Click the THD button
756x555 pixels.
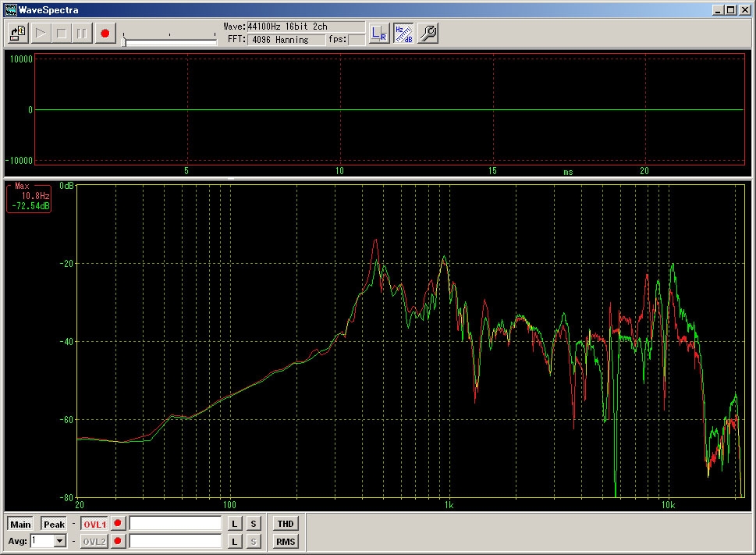pyautogui.click(x=286, y=524)
